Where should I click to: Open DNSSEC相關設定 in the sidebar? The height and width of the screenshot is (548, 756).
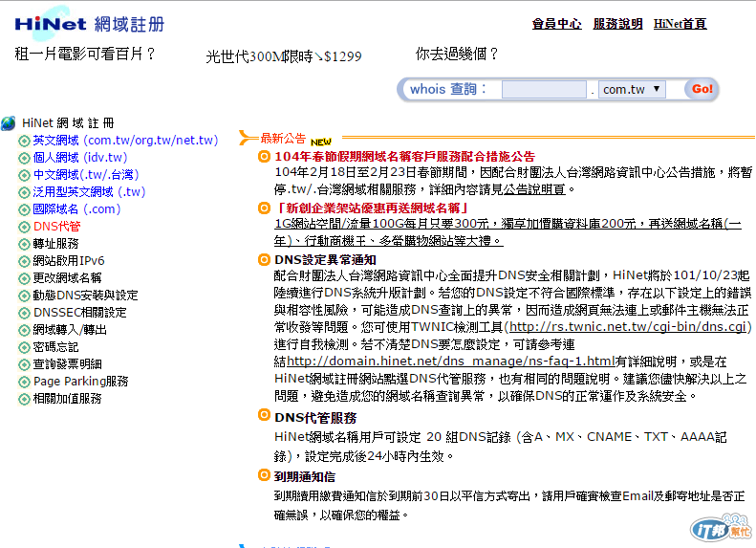(79, 313)
